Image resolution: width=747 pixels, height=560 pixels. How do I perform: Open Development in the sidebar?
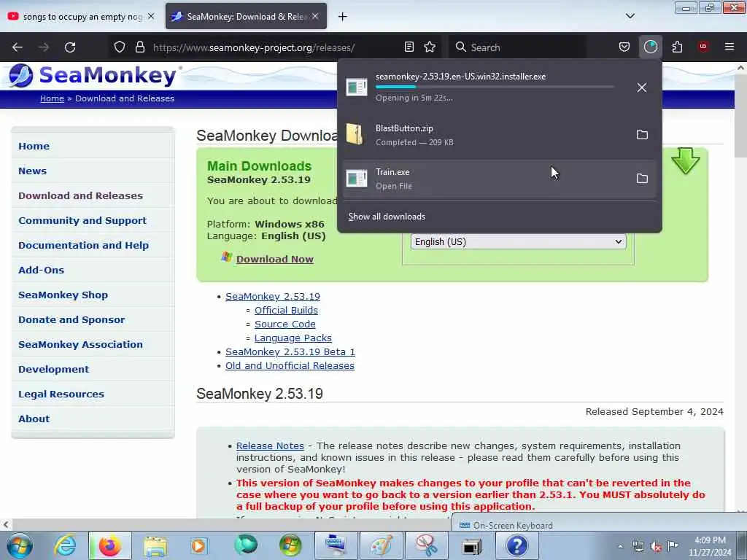coord(54,369)
